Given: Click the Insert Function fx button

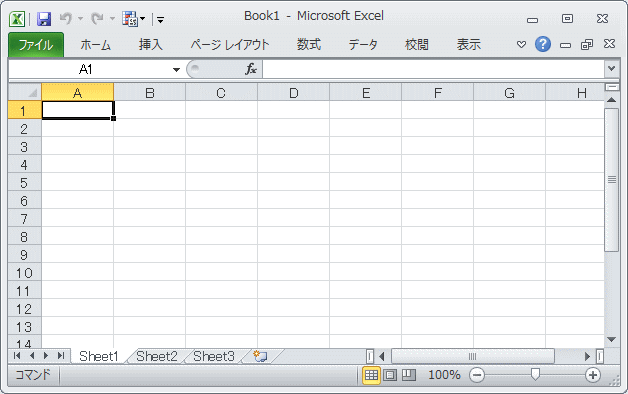Looking at the screenshot, I should coord(251,69).
